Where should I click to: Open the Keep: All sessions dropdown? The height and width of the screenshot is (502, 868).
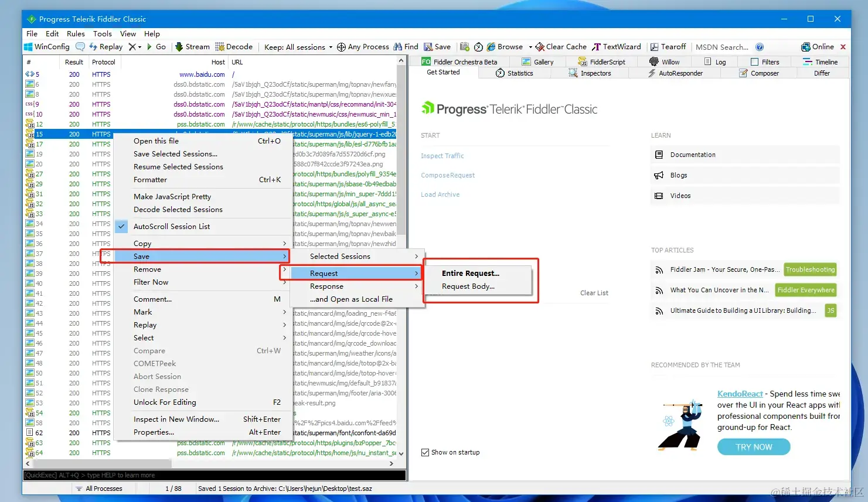[x=298, y=47]
